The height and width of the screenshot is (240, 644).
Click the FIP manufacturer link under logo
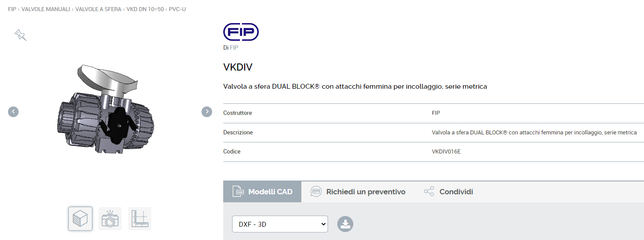234,47
